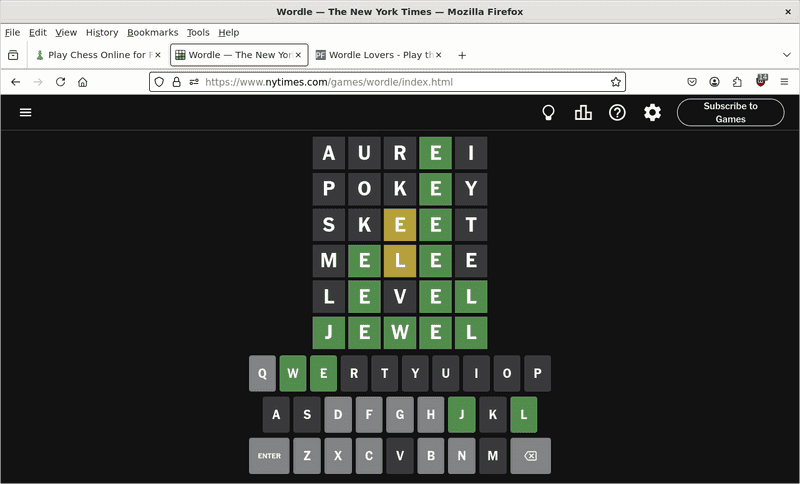The image size is (800, 484).
Task: Open the Tools menu
Action: coord(198,33)
